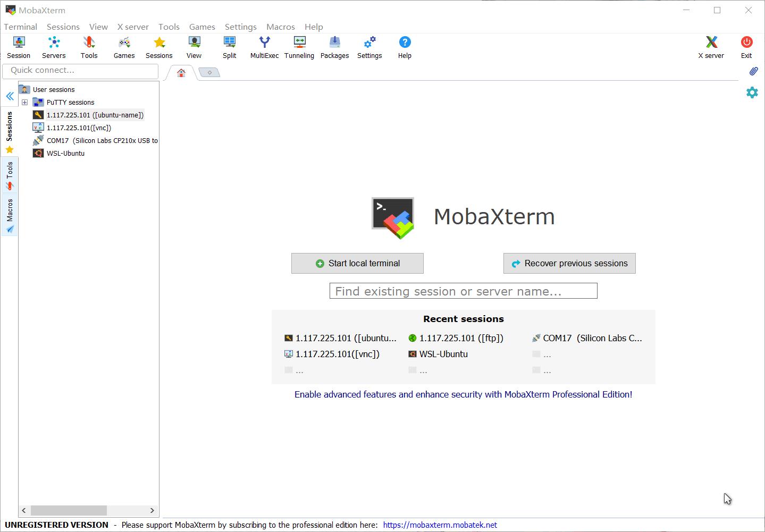This screenshot has width=765, height=532.
Task: Open recent session COM17 (Silicon Labs C...
Action: 587,338
